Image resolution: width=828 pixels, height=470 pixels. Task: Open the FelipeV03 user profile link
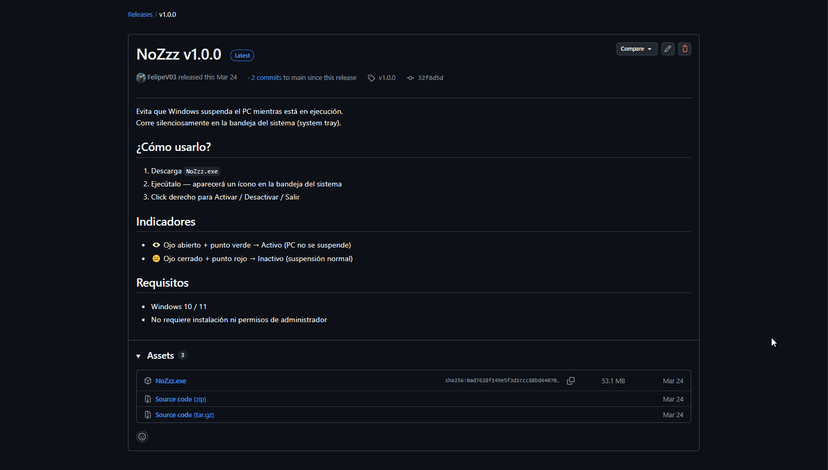click(x=162, y=77)
